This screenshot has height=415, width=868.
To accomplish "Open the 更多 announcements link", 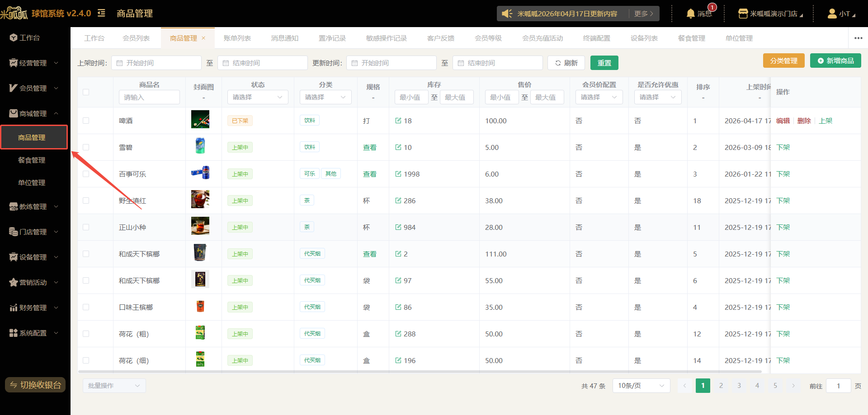I will click(x=644, y=14).
